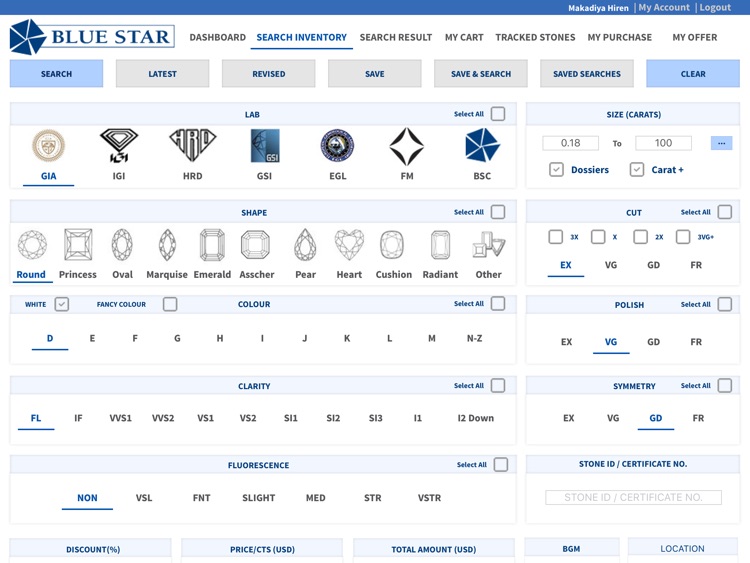Select fluorescence VSTR

430,498
